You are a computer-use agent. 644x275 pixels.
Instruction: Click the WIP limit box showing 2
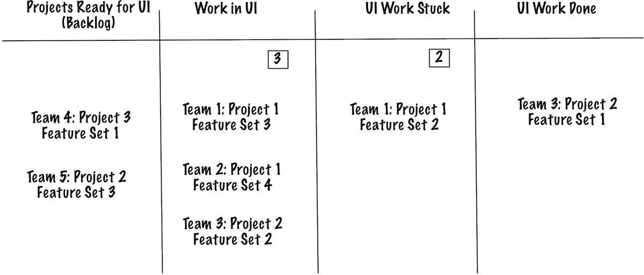pos(439,58)
